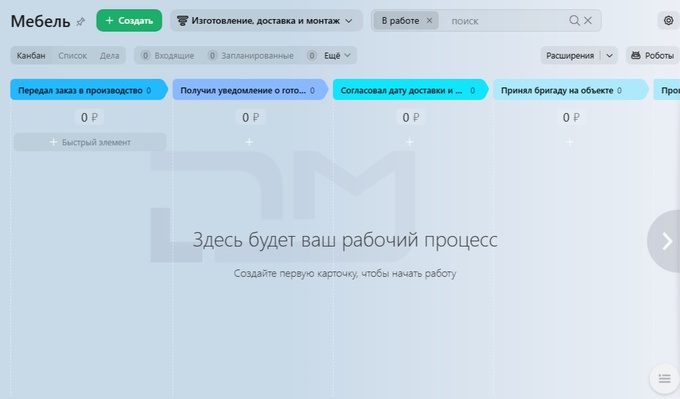Select the Получил уведомление о гото... stage header
This screenshot has height=399, width=680.
250,90
